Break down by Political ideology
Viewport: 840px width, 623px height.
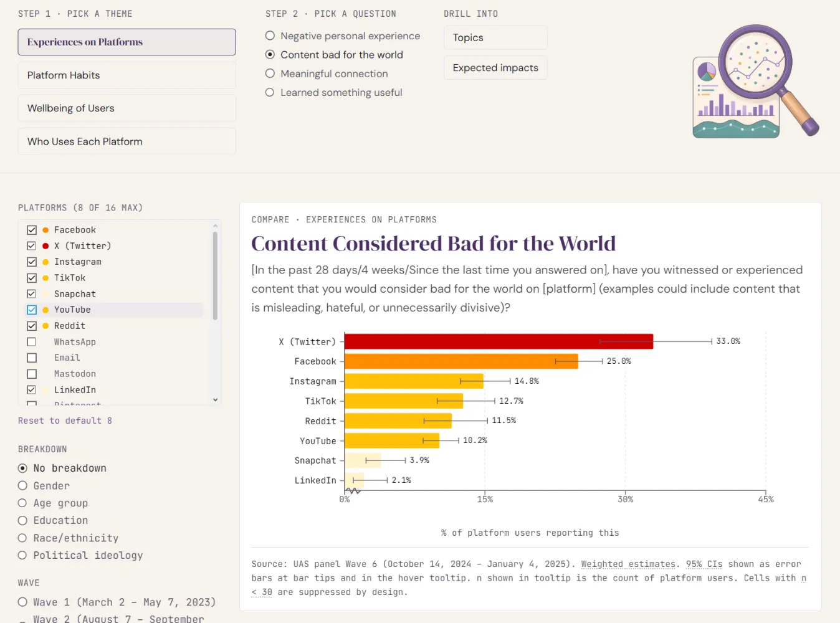(80, 555)
